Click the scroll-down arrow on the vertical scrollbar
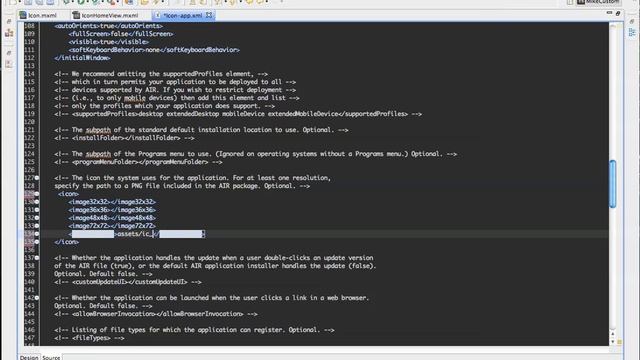Screen dimensions: 640x360 pos(612,342)
